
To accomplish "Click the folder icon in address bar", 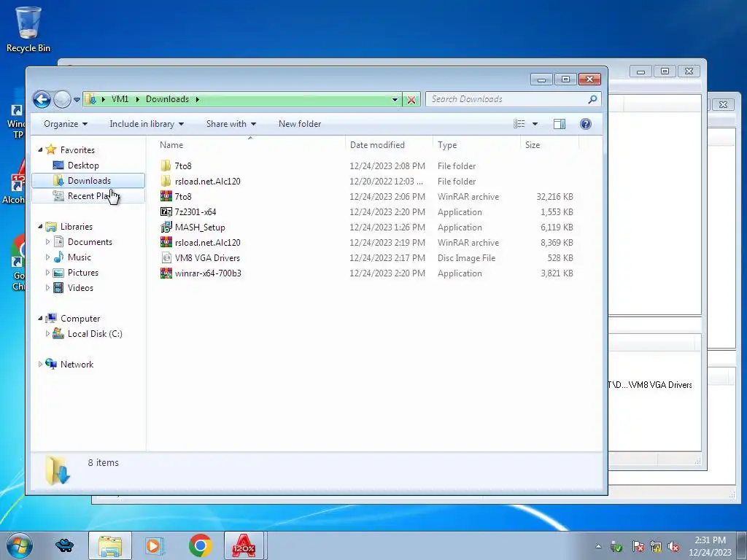I will click(91, 99).
